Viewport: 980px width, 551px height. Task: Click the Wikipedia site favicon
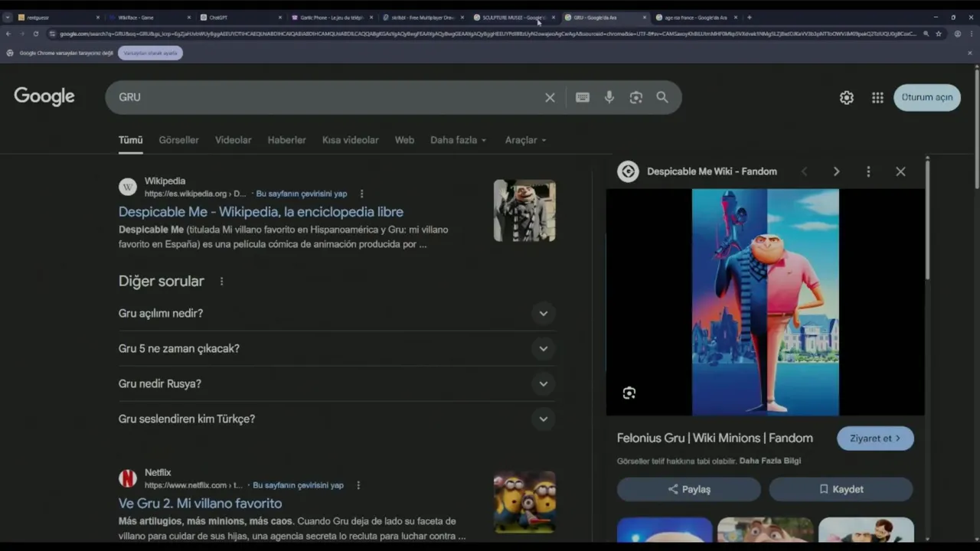point(128,187)
